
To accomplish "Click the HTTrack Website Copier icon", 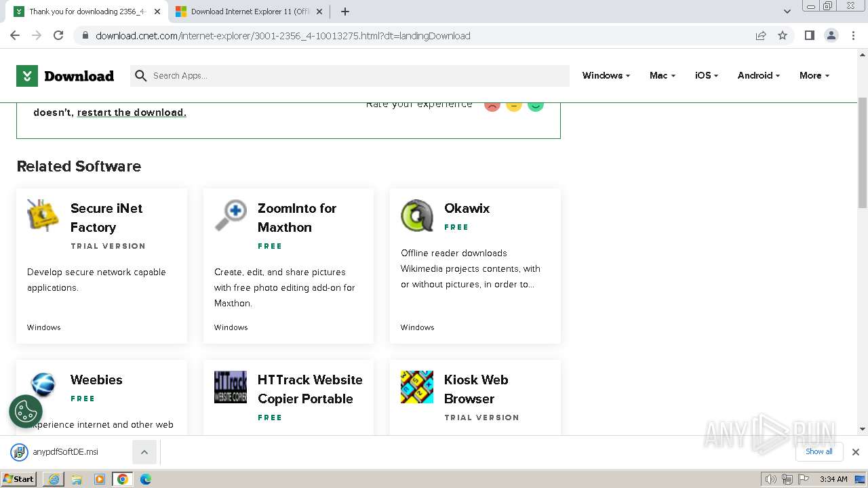I will (231, 387).
